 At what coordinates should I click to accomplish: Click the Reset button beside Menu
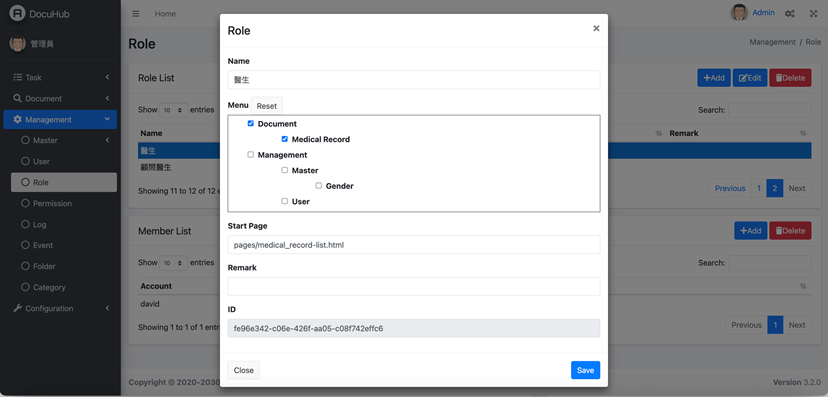point(267,106)
